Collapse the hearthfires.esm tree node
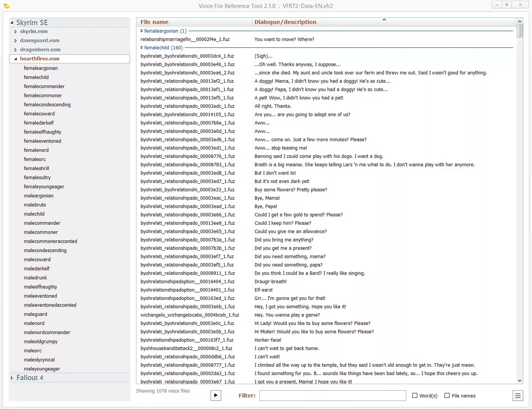Viewport: 532px width, 410px height. coord(16,59)
